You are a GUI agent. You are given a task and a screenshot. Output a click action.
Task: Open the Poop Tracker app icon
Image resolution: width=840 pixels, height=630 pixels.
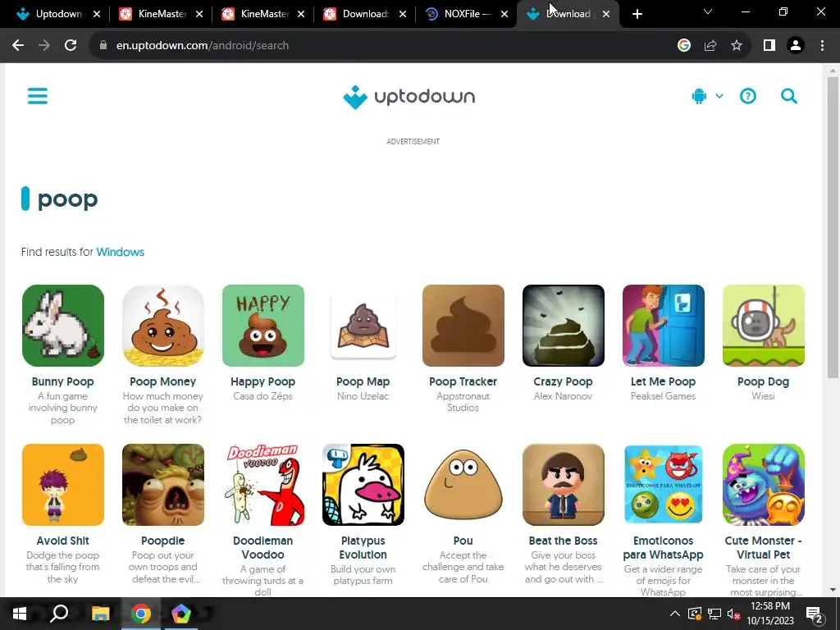click(463, 326)
